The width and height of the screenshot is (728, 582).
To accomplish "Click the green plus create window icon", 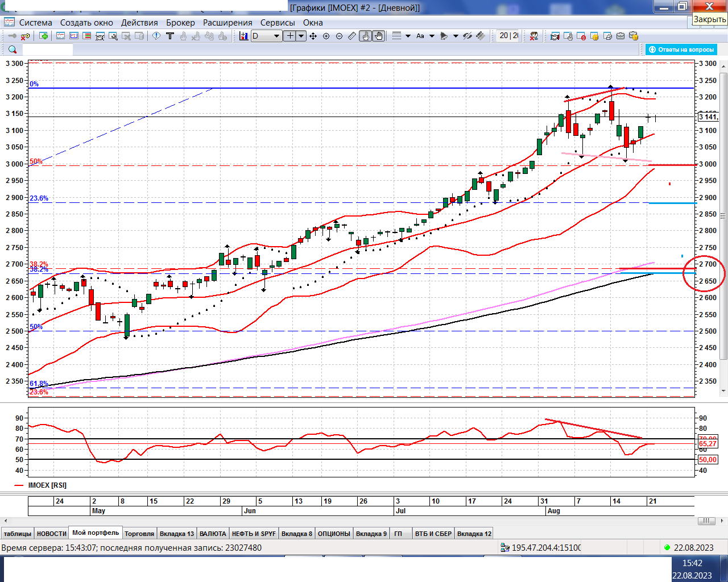I will (43, 36).
